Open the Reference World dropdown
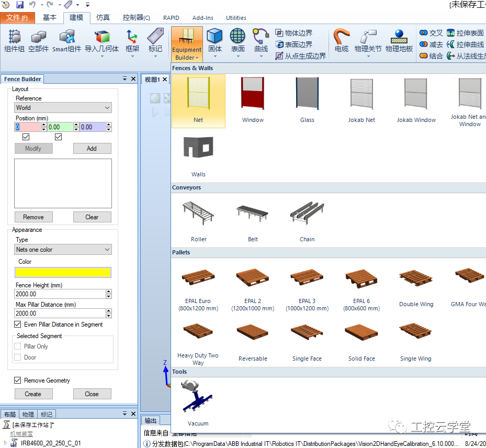The height and width of the screenshot is (448, 486). tap(63, 108)
